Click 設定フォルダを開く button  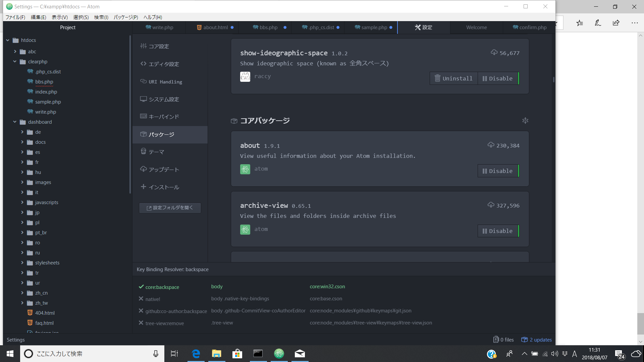[170, 208]
